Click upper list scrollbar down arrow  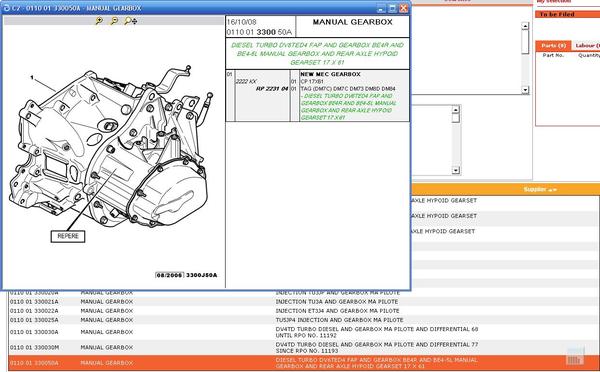click(x=525, y=90)
